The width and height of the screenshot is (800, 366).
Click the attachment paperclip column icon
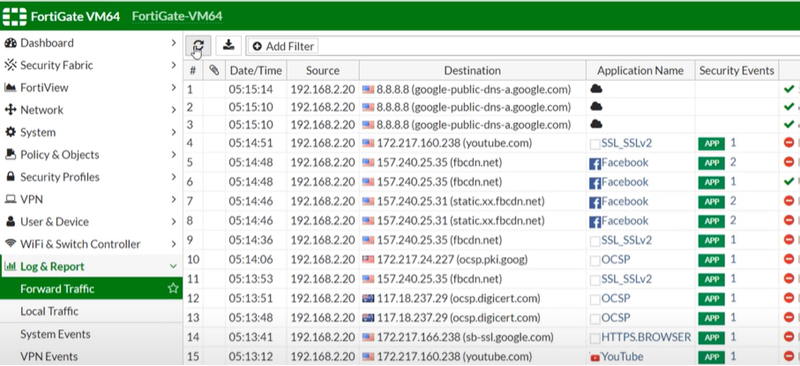coord(214,70)
